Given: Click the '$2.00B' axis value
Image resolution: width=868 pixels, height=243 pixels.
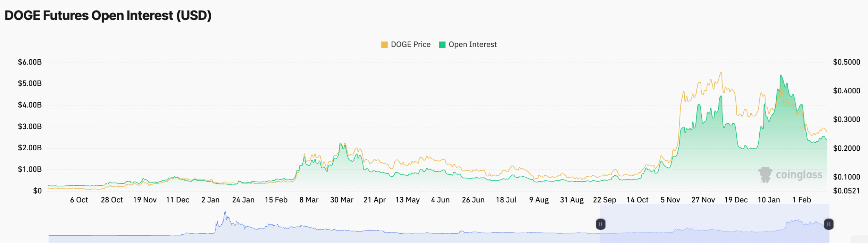Looking at the screenshot, I should pyautogui.click(x=30, y=148).
